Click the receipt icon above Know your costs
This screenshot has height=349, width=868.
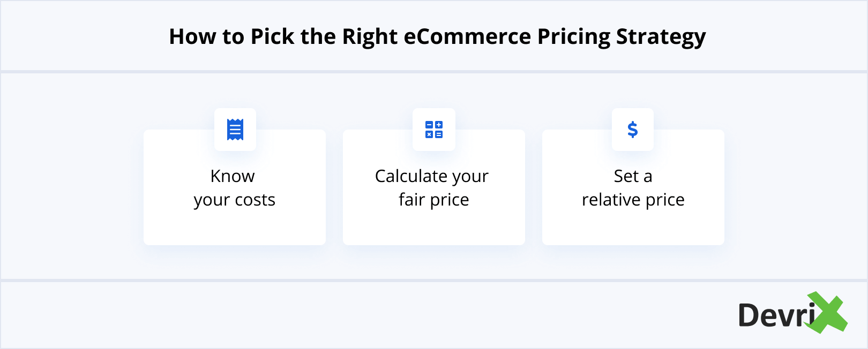tap(235, 130)
